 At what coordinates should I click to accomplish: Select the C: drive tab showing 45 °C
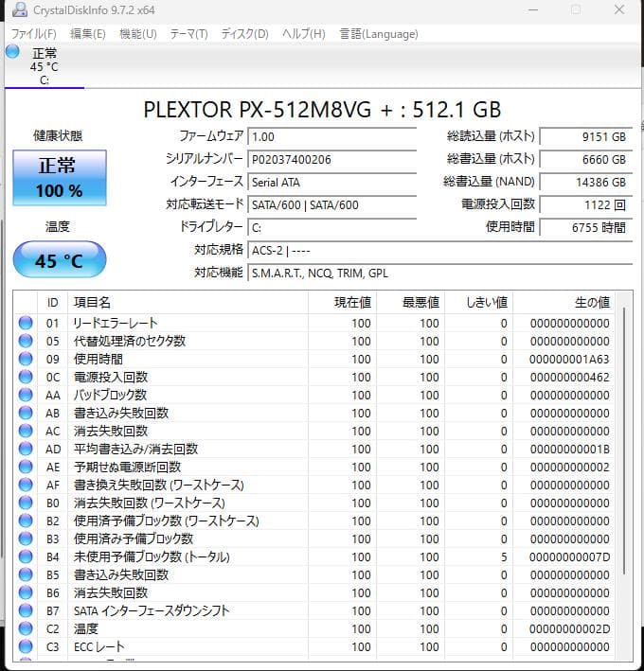pos(45,66)
